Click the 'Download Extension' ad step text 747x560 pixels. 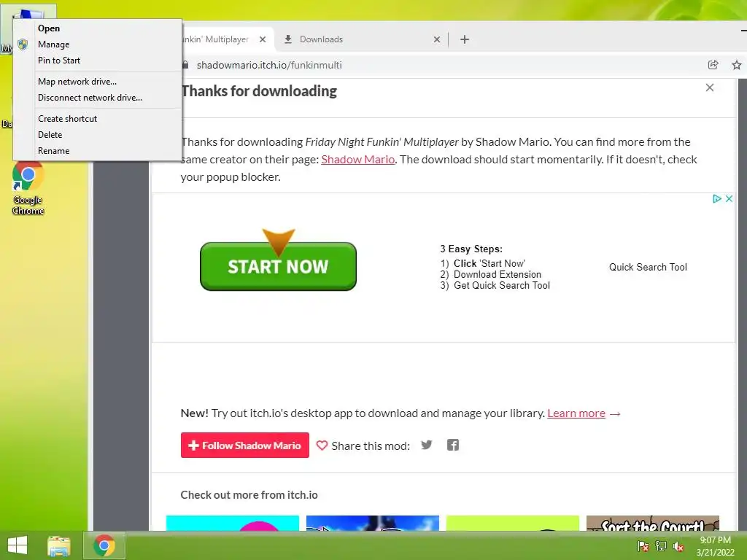pyautogui.click(x=498, y=274)
